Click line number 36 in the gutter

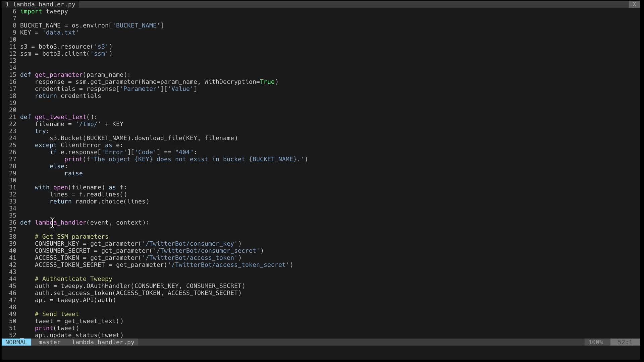13,223
